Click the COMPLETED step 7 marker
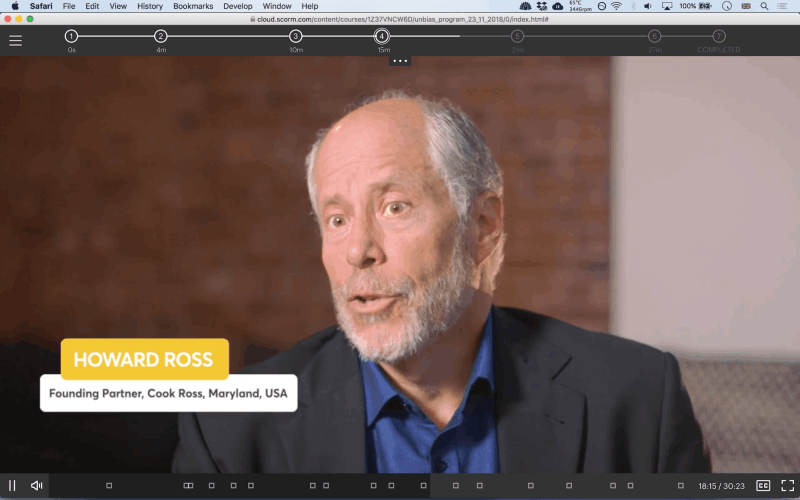The width and height of the screenshot is (800, 500). pos(719,36)
